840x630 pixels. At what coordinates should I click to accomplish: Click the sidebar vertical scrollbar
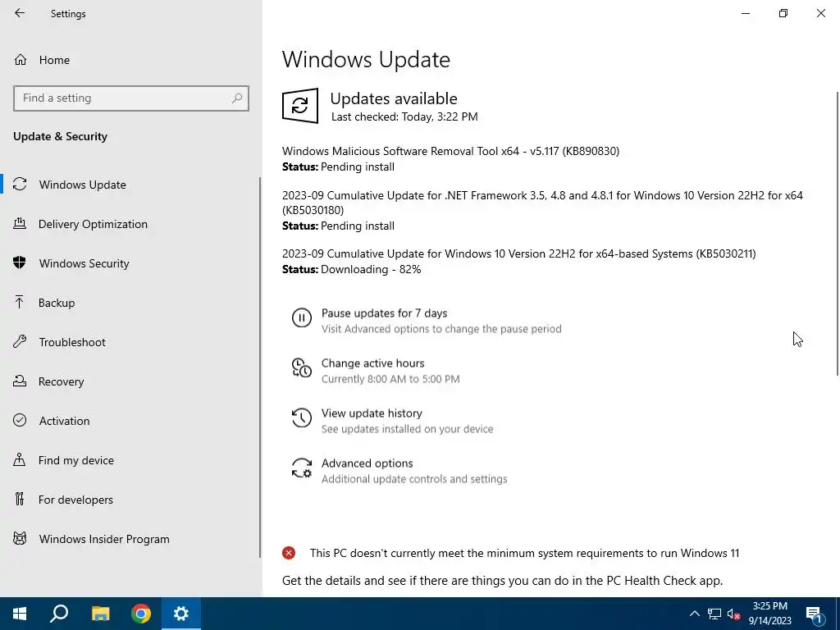click(x=260, y=367)
